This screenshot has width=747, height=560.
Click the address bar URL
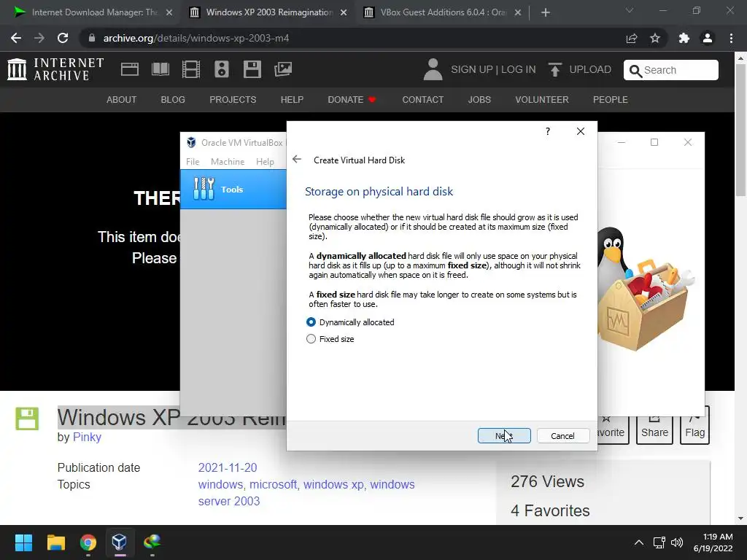pyautogui.click(x=196, y=38)
